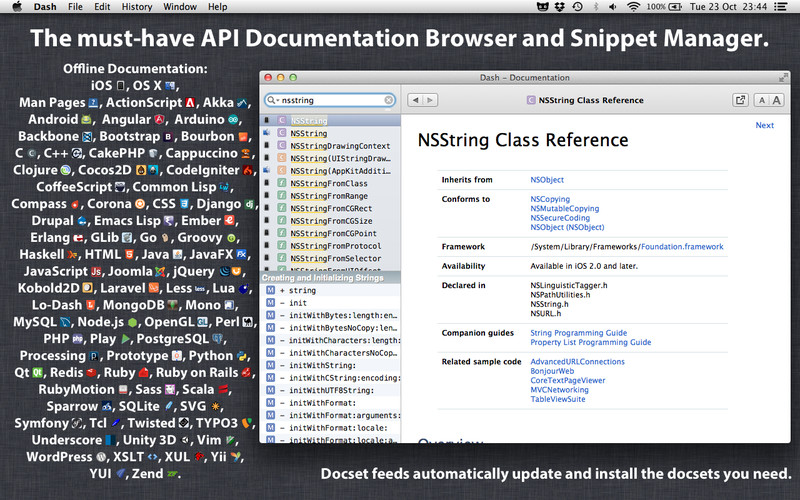Open the CoreTextPageViewer sample link
The image size is (800, 500).
(x=568, y=380)
